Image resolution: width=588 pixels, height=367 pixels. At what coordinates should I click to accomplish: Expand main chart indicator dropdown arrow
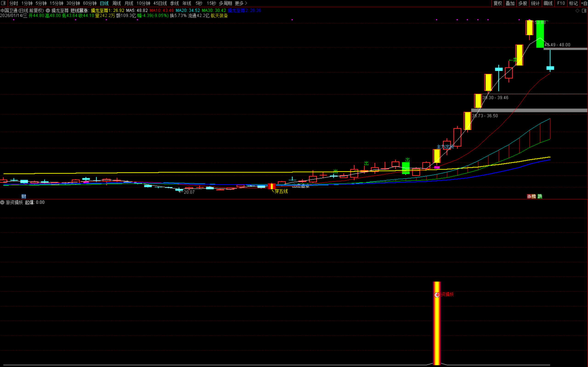pyautogui.click(x=48, y=10)
